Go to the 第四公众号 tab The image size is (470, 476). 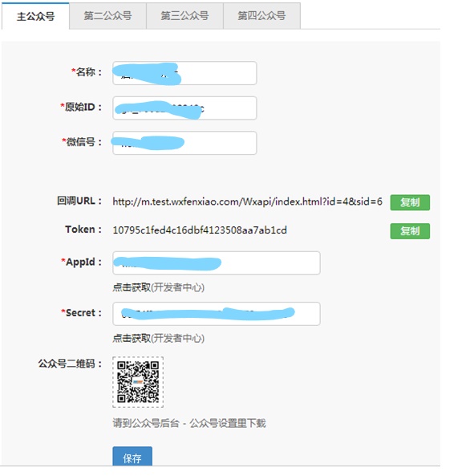click(261, 16)
